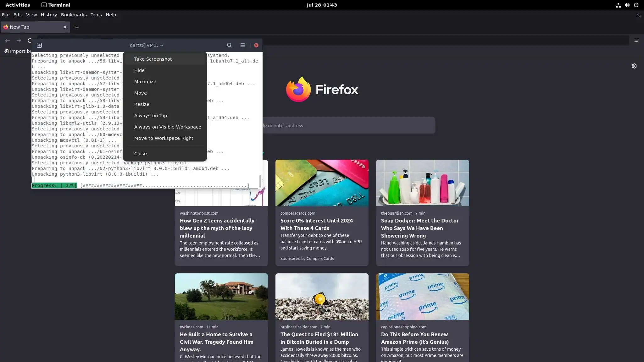Viewport: 644px width, 362px height.
Task: Click the terminal new tab icon
Action: [x=39, y=45]
